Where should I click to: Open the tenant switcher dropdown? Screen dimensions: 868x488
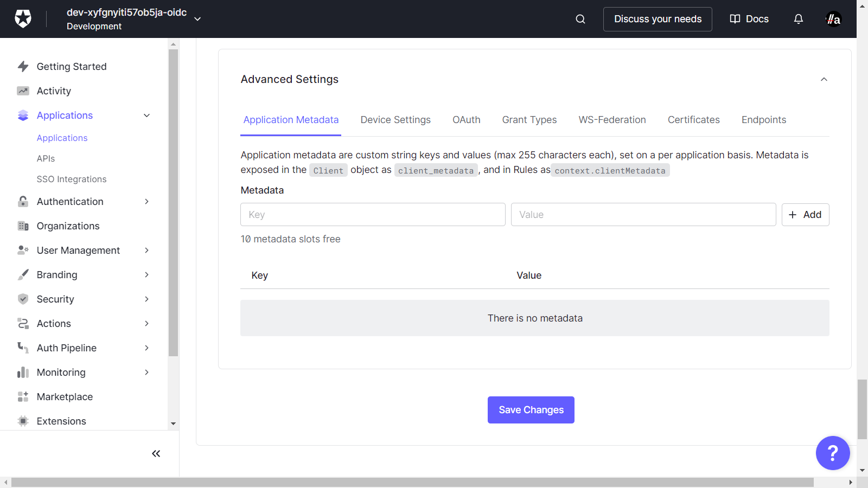[197, 19]
